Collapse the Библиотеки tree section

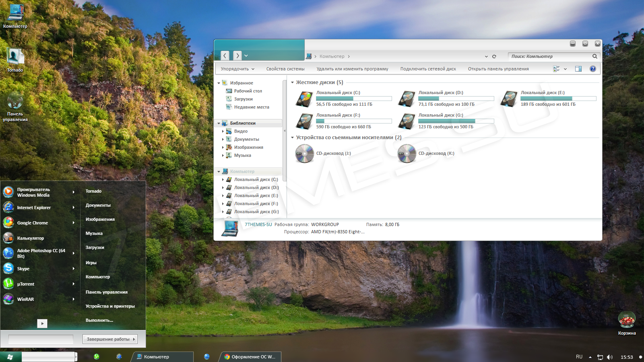[x=219, y=123]
